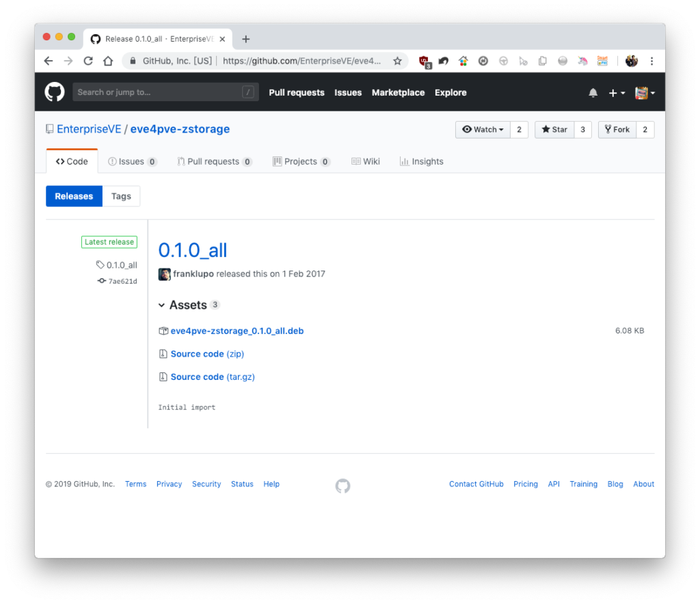Focus the Search or jump to field
Viewport: 700px width, 604px height.
click(165, 92)
